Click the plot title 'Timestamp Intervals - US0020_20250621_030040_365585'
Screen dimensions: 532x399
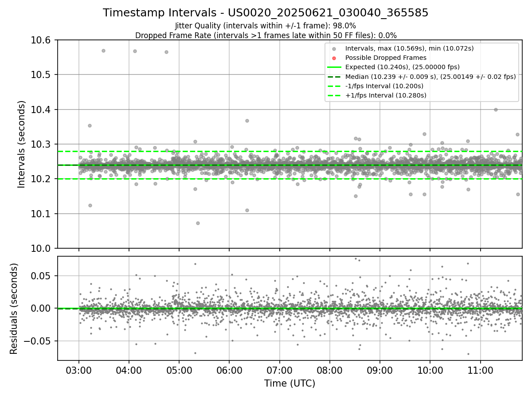point(266,13)
